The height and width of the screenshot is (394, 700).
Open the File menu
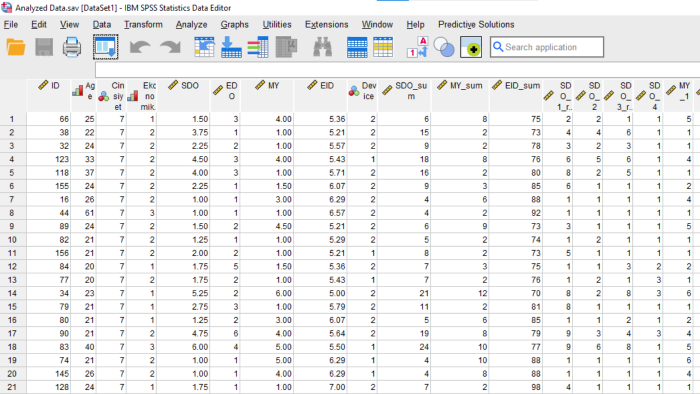(x=11, y=25)
